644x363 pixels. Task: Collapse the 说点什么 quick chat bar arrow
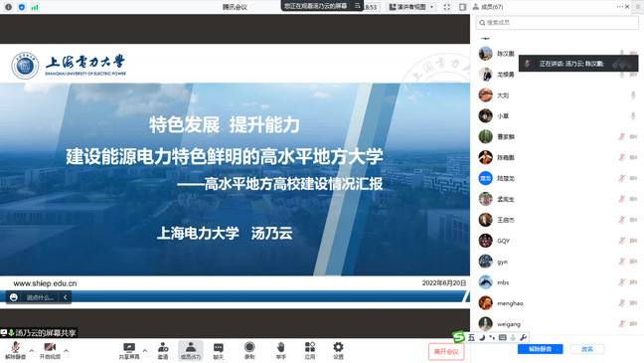pyautogui.click(x=65, y=297)
